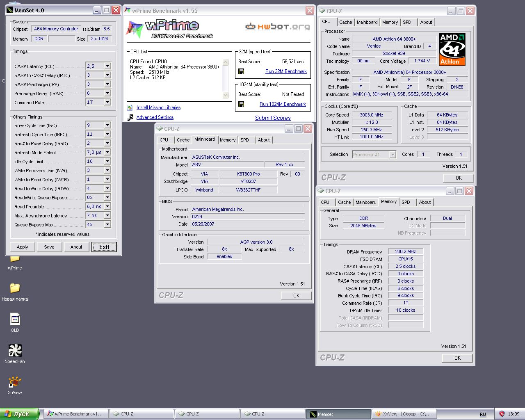The width and height of the screenshot is (525, 420).
Task: Click the Advanced Settings wrench icon
Action: 130,117
